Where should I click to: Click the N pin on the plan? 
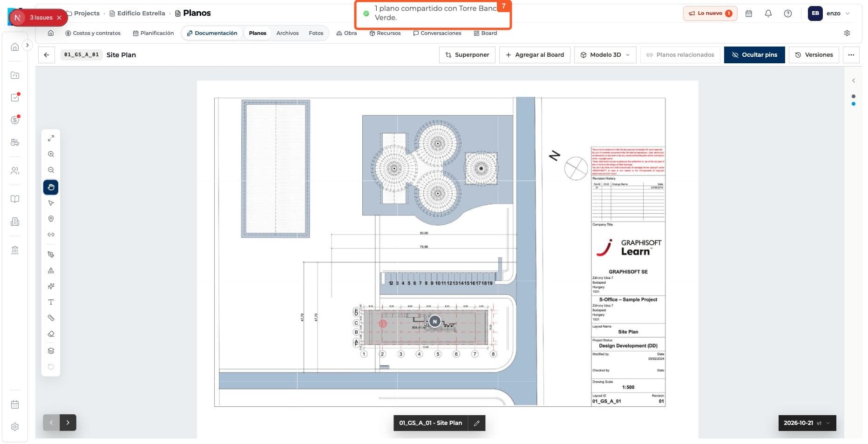click(434, 322)
